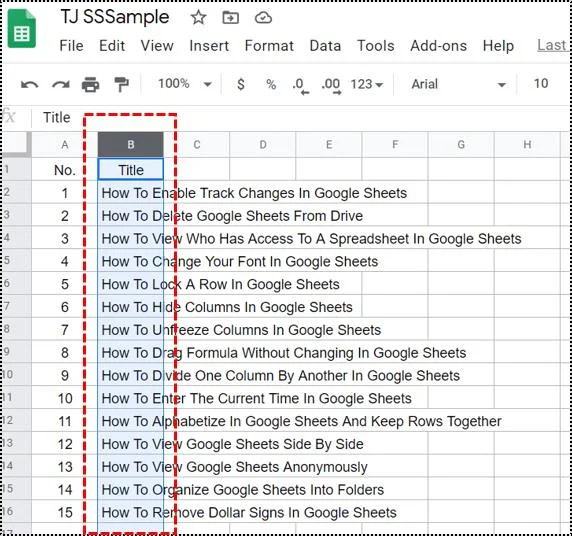This screenshot has width=572, height=536.
Task: Check the cloud save status icon
Action: click(x=263, y=18)
